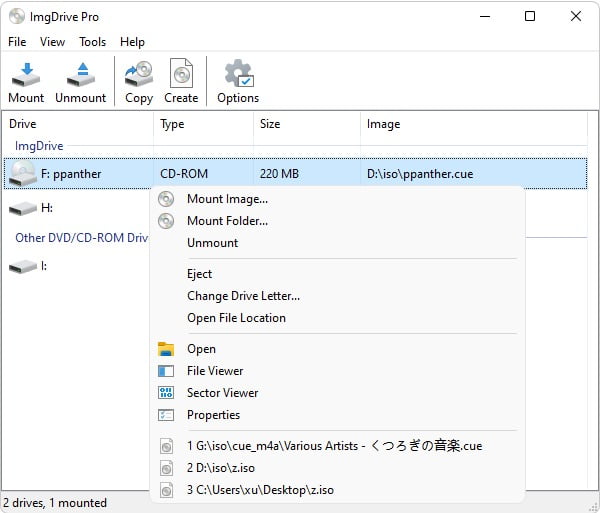Image resolution: width=600 pixels, height=513 pixels.
Task: Choose Change Drive Letter... entry
Action: click(337, 296)
